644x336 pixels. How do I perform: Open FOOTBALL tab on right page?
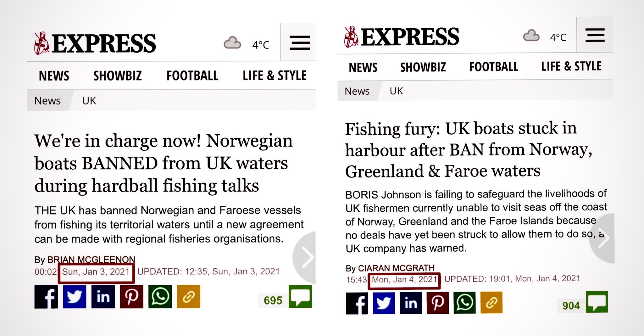(x=494, y=67)
